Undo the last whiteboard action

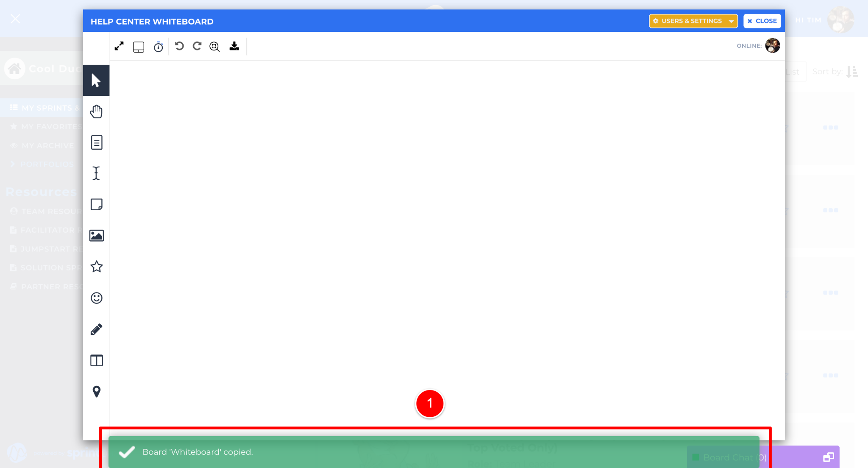pos(179,46)
